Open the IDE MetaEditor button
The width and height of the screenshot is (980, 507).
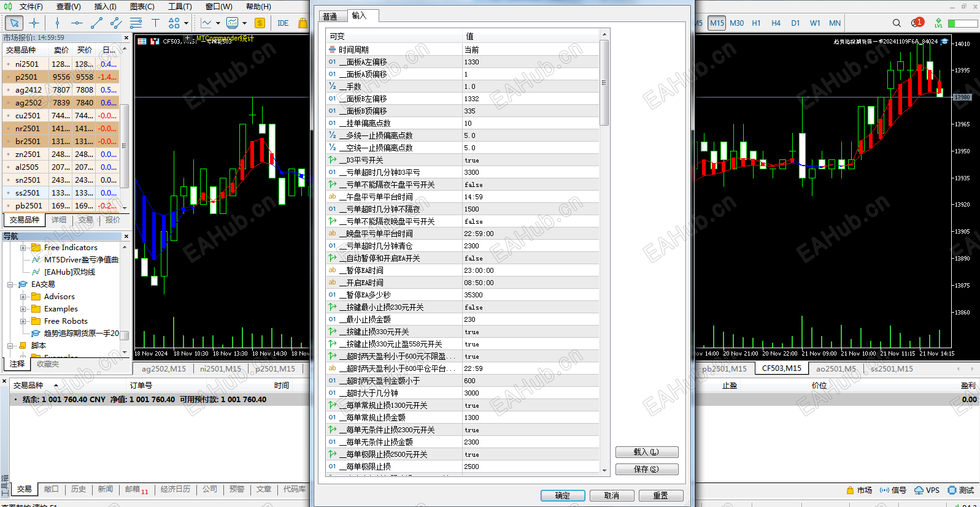(x=282, y=23)
